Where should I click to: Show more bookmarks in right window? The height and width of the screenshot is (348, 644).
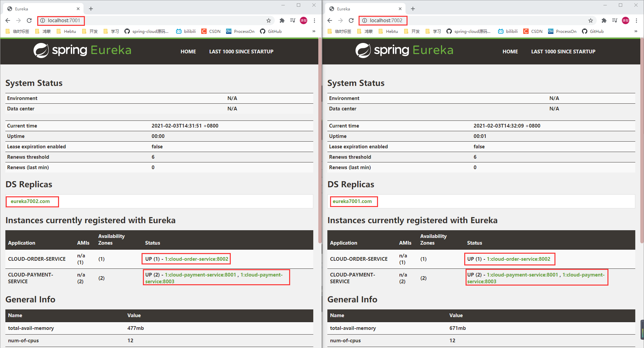point(636,31)
